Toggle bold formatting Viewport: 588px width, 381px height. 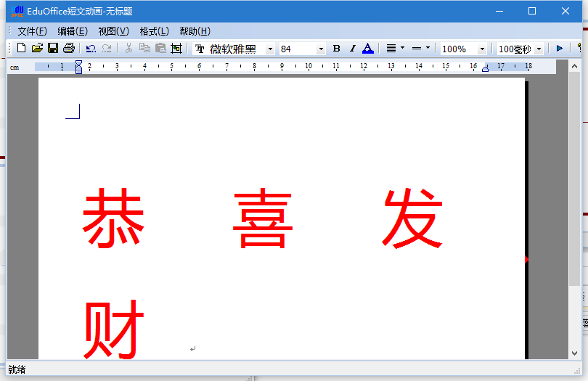coord(336,49)
